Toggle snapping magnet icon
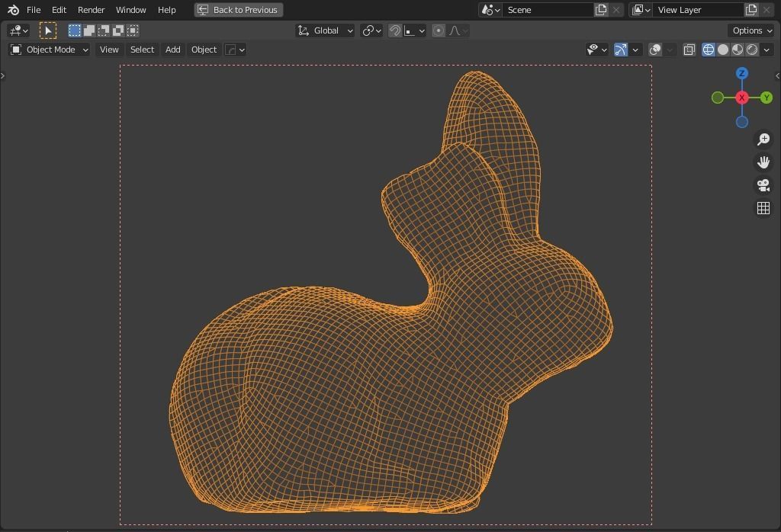Image resolution: width=781 pixels, height=532 pixels. [x=395, y=30]
